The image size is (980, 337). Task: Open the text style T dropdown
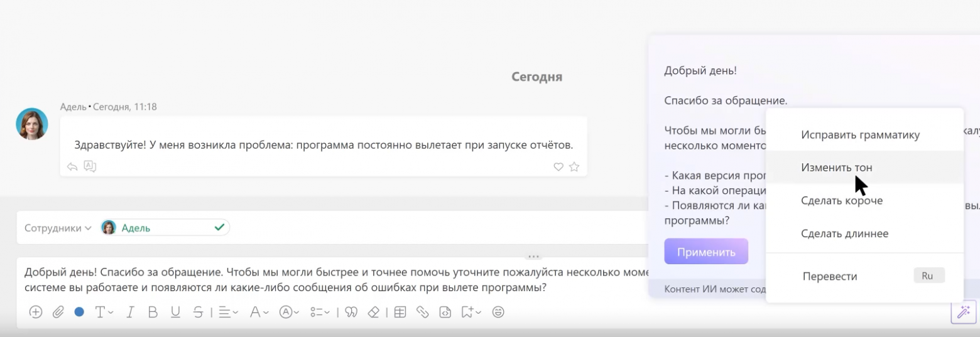click(x=104, y=312)
